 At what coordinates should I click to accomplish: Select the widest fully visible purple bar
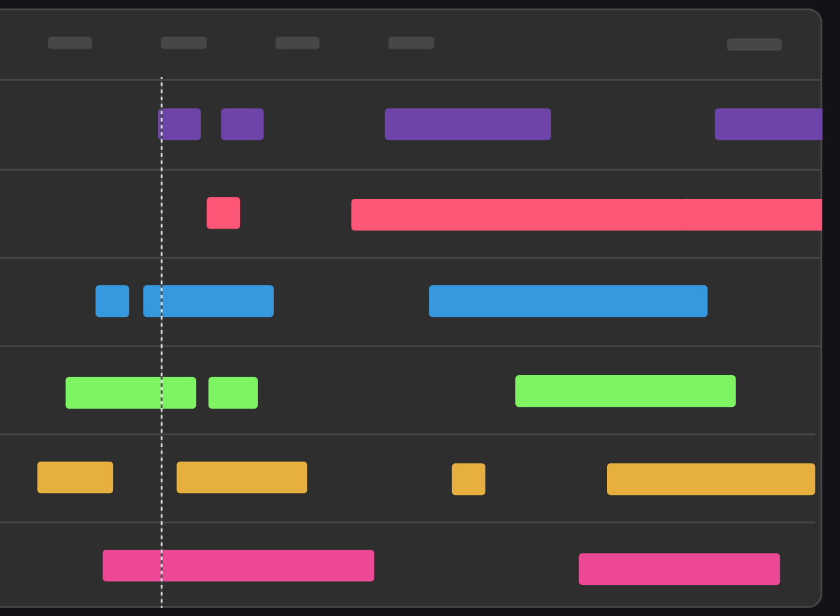pos(468,124)
